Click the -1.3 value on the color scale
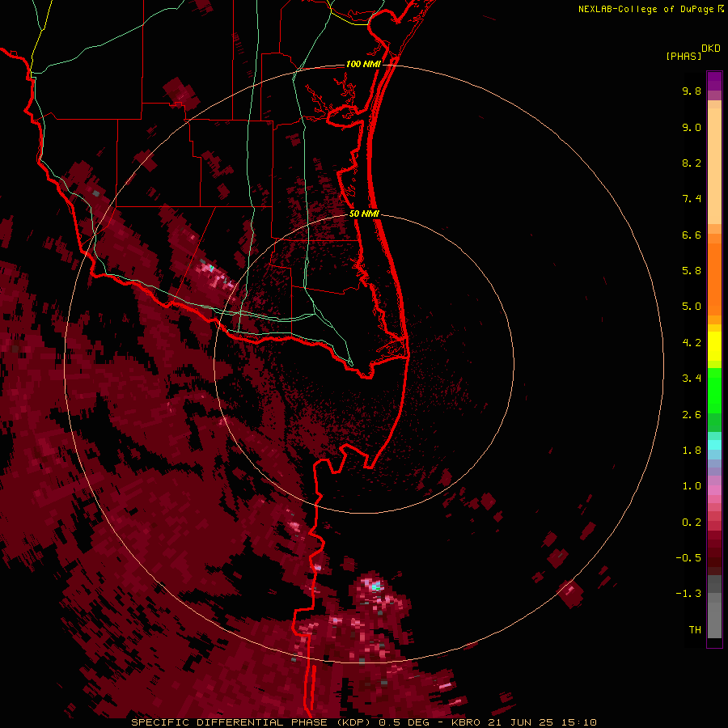The image size is (728, 728). (x=688, y=594)
